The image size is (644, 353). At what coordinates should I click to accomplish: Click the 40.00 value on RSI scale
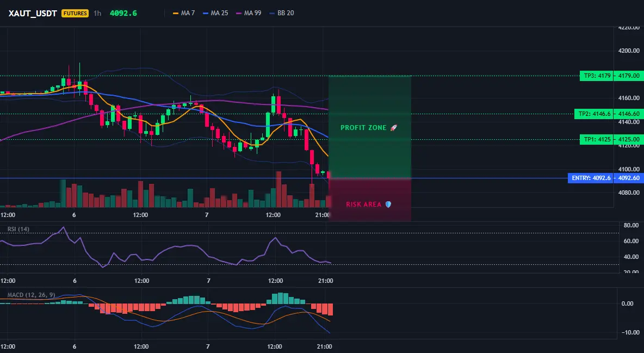pyautogui.click(x=631, y=257)
